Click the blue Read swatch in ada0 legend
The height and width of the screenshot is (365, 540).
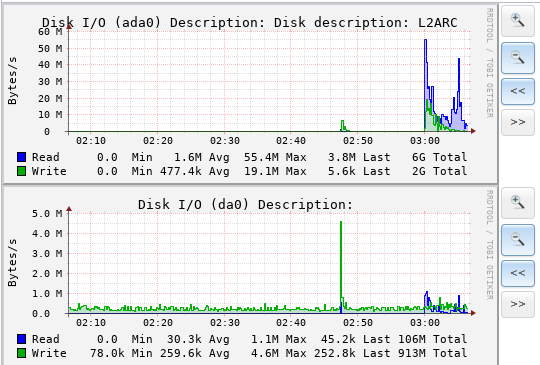coord(21,157)
